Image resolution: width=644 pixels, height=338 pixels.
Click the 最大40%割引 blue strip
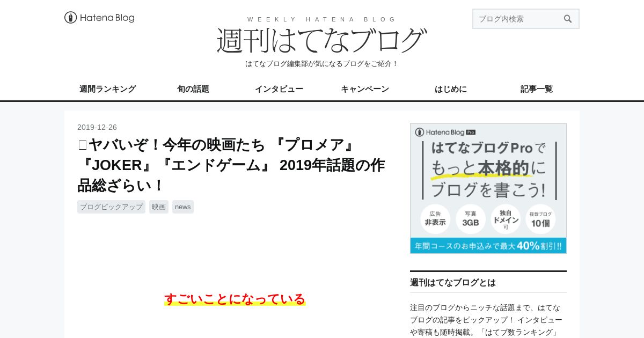click(x=488, y=246)
